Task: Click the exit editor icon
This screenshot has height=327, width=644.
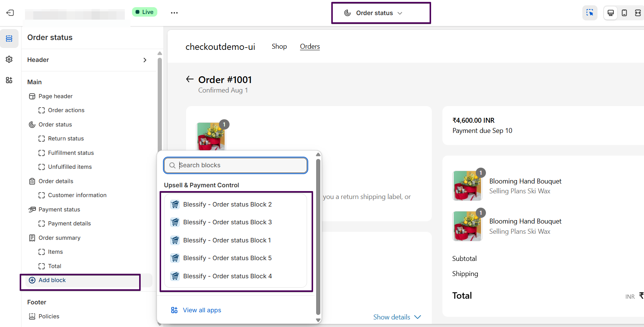Action: (x=10, y=13)
